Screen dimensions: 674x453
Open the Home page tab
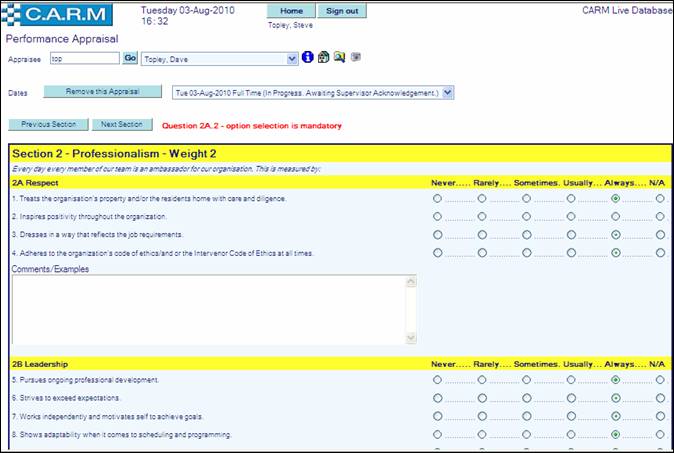pyautogui.click(x=292, y=11)
